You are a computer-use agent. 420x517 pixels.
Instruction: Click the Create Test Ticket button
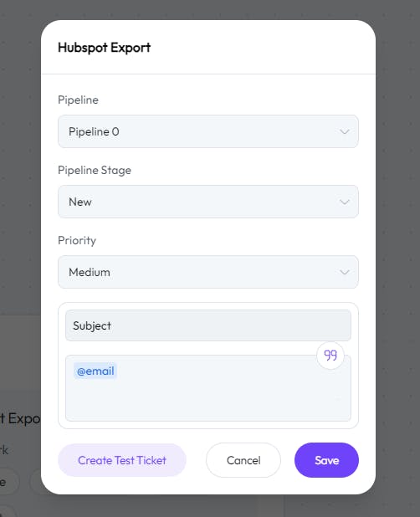tap(122, 460)
